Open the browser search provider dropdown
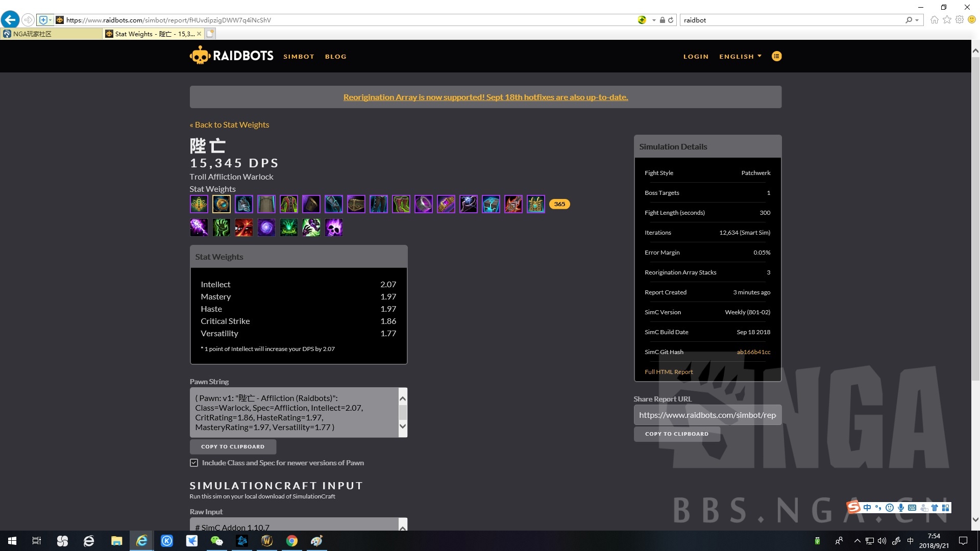 (917, 20)
